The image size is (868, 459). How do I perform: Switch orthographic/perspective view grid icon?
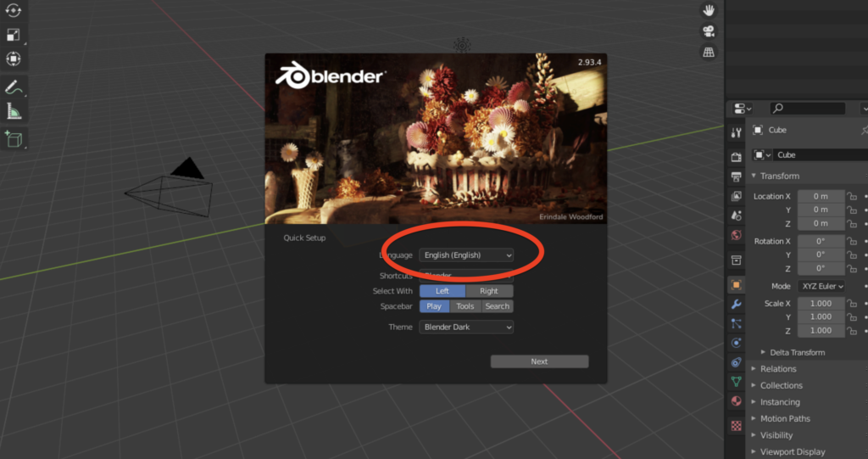(708, 53)
